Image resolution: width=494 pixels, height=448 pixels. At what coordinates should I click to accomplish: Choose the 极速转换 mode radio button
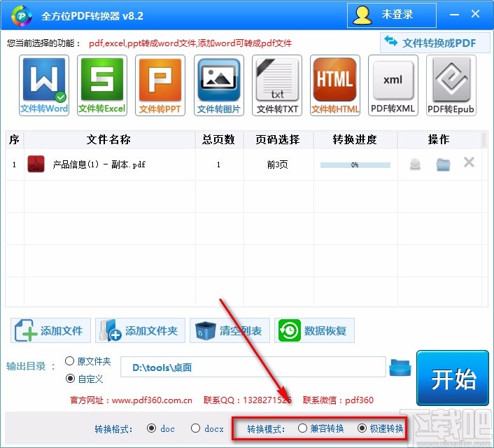click(x=362, y=428)
